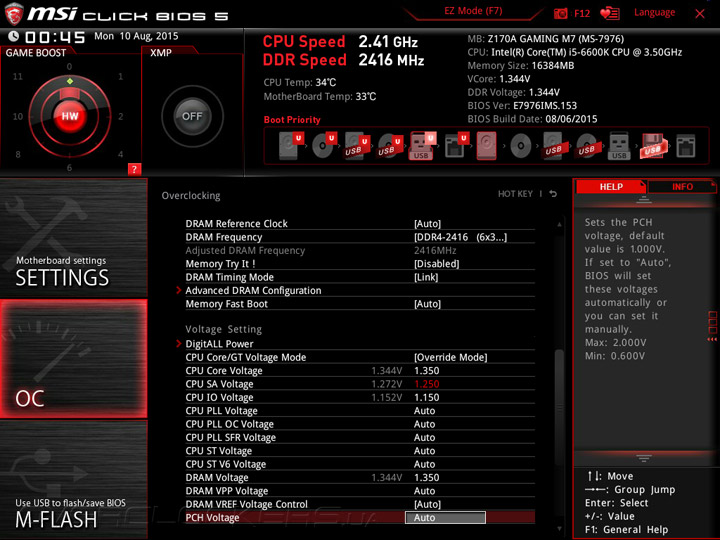720x540 pixels.
Task: Switch to EZ Mode (F7)
Action: [473, 11]
